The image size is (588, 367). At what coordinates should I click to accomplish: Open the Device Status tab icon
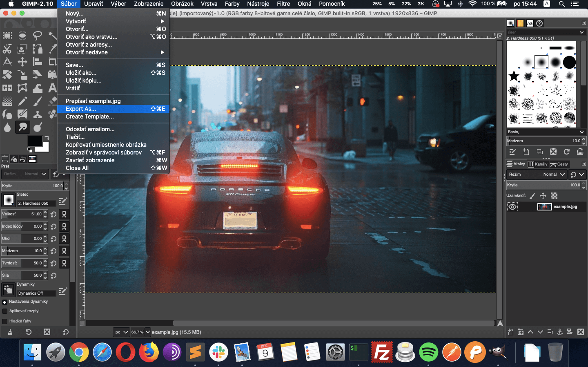point(14,159)
